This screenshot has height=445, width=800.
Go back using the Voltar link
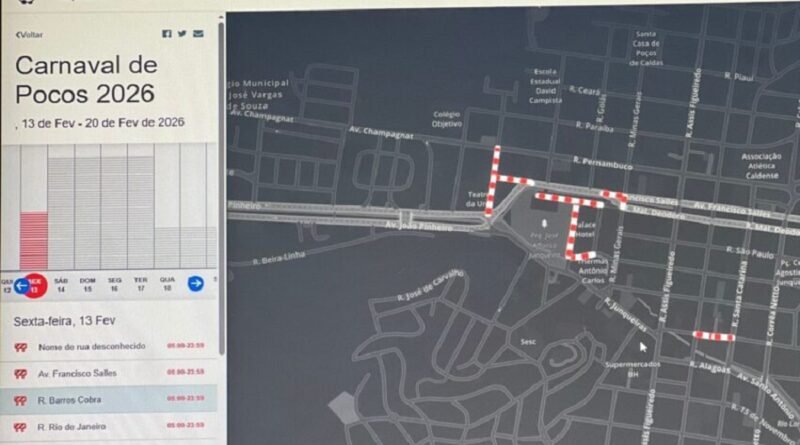pos(29,35)
